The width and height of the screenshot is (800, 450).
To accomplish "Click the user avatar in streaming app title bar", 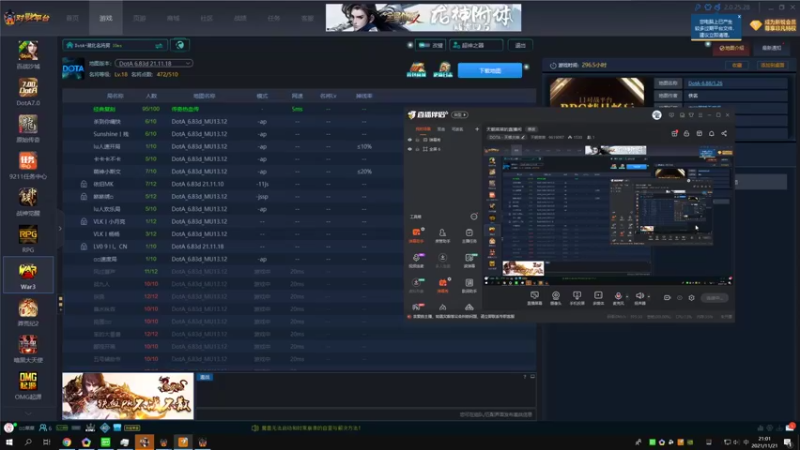I will click(x=657, y=115).
